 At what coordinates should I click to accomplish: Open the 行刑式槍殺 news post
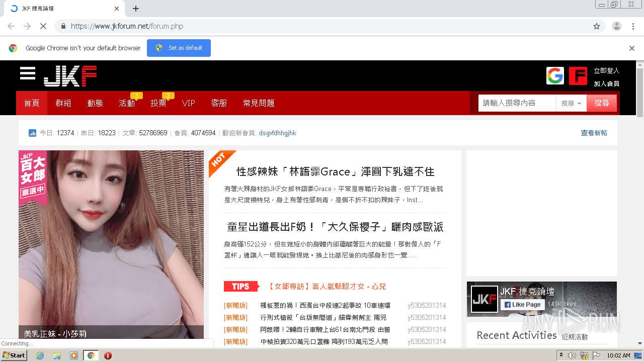point(324,318)
